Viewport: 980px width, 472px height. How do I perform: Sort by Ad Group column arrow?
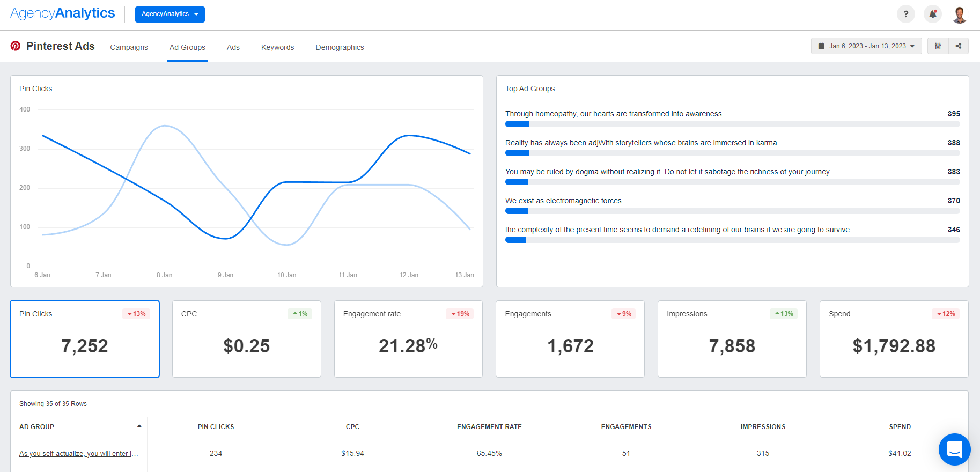tap(139, 426)
